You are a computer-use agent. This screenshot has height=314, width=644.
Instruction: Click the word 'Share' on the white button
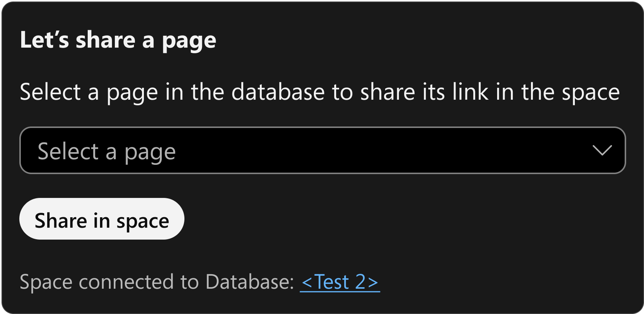(x=61, y=221)
